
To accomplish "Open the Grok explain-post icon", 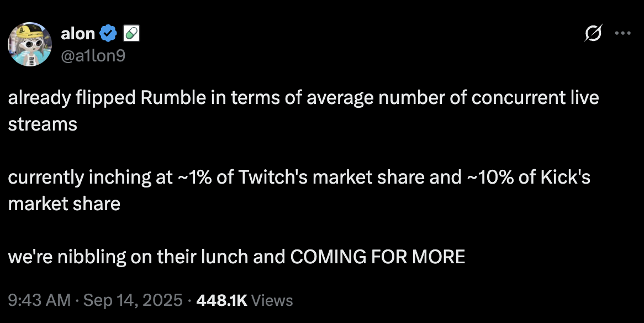I will (x=593, y=33).
